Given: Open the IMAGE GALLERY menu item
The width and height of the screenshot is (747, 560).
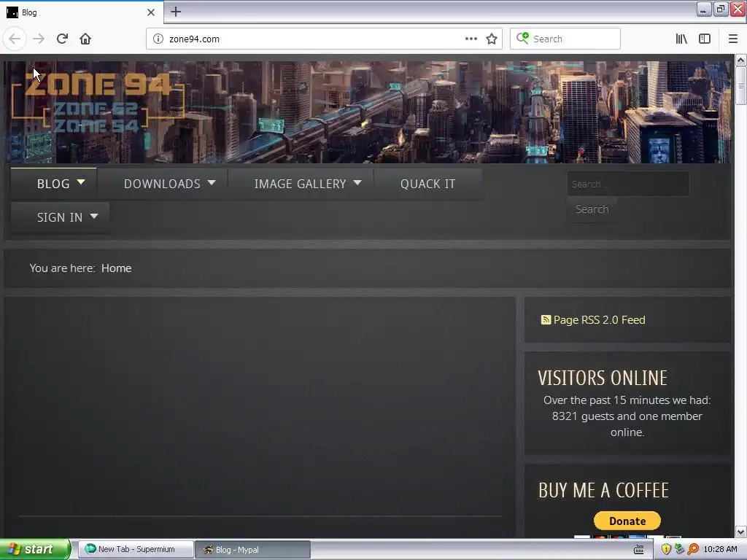Looking at the screenshot, I should point(300,184).
